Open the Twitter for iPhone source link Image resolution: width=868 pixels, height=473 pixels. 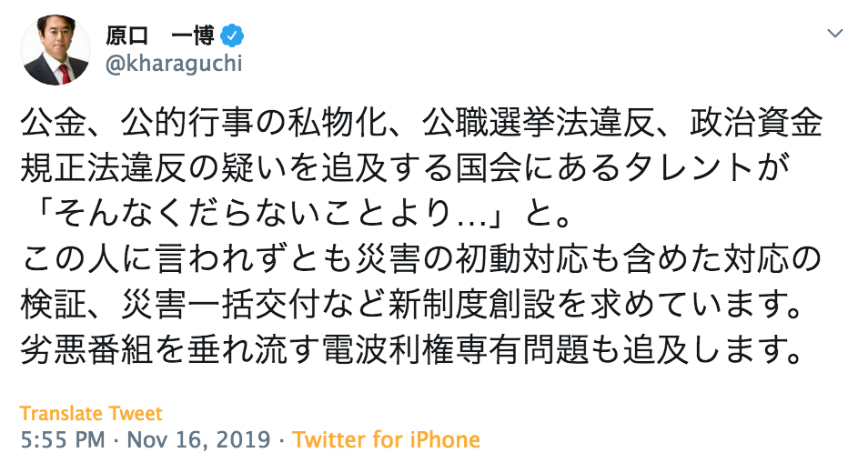click(386, 440)
